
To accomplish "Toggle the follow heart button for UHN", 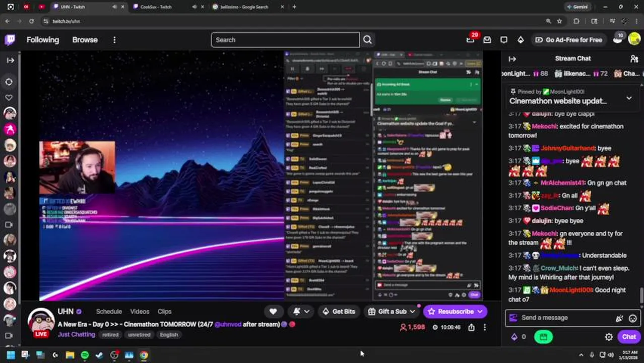I will point(273,312).
